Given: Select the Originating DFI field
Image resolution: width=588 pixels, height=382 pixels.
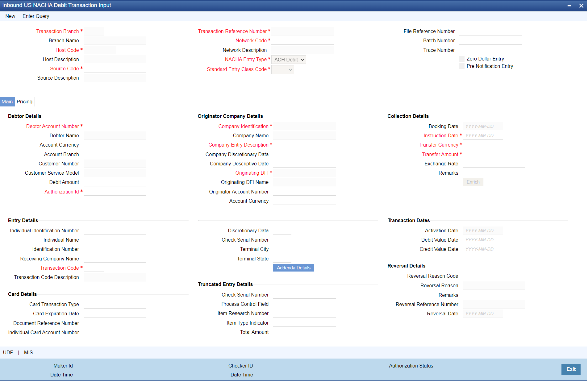Looking at the screenshot, I should (x=304, y=173).
